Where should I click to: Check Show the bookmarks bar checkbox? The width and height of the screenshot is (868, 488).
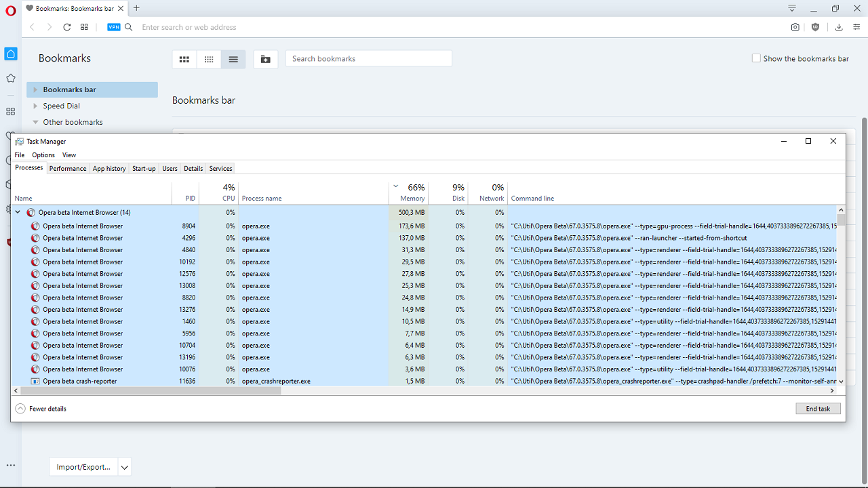point(756,58)
